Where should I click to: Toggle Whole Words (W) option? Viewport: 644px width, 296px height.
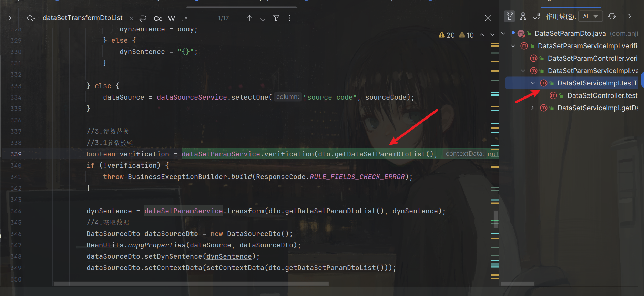pyautogui.click(x=172, y=18)
